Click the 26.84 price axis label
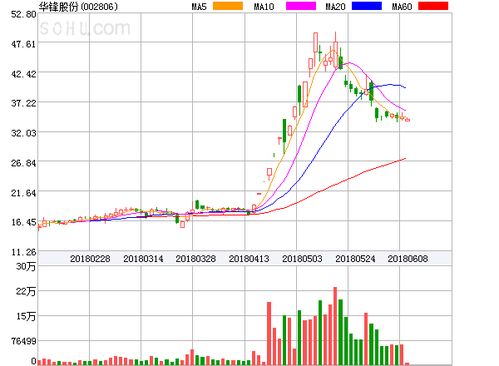 point(24,163)
